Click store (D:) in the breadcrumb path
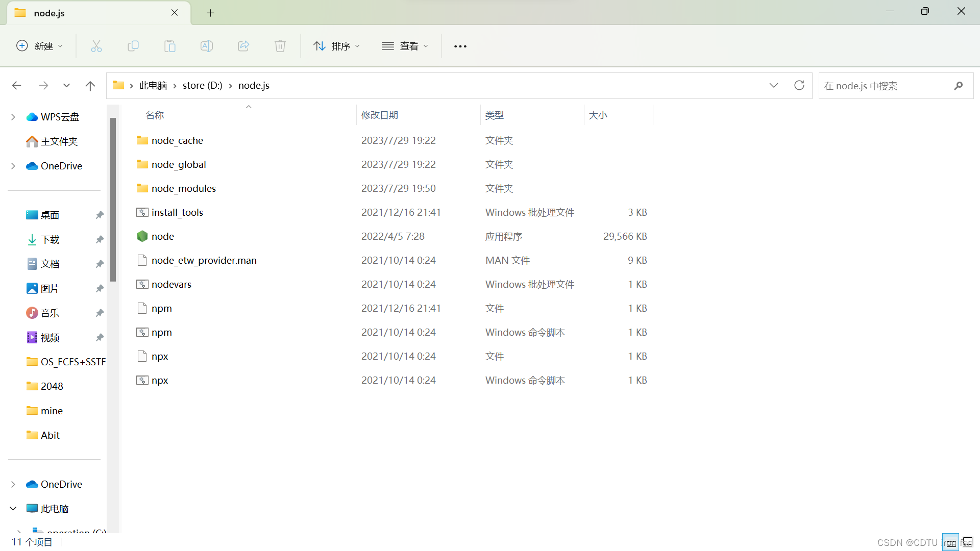This screenshot has height=551, width=980. (203, 86)
